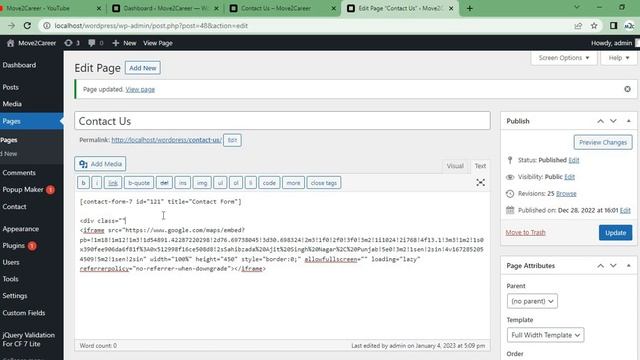Screen dimensions: 640x360
Task: Switch editor to Text tab
Action: [x=480, y=166]
